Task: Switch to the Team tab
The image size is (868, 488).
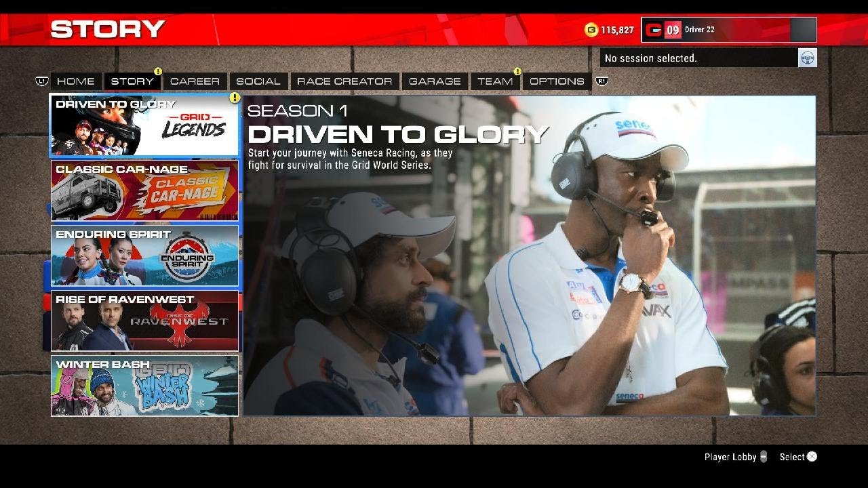Action: click(495, 81)
